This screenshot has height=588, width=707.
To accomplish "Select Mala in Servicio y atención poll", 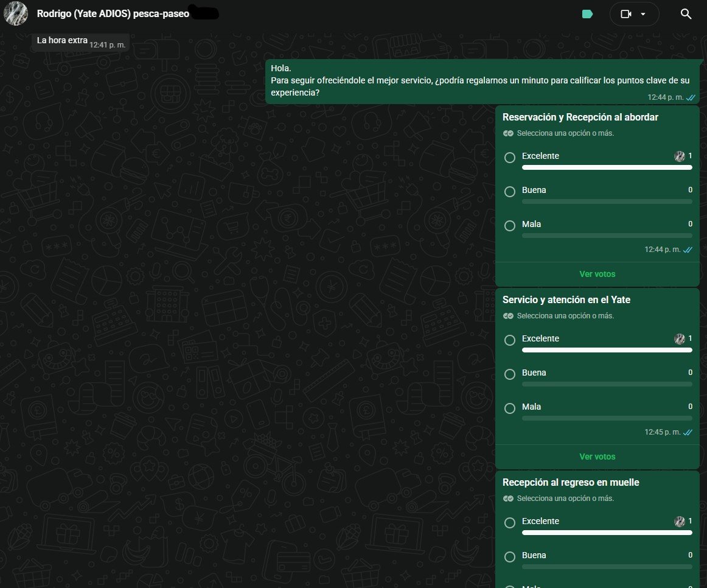I will 509,408.
